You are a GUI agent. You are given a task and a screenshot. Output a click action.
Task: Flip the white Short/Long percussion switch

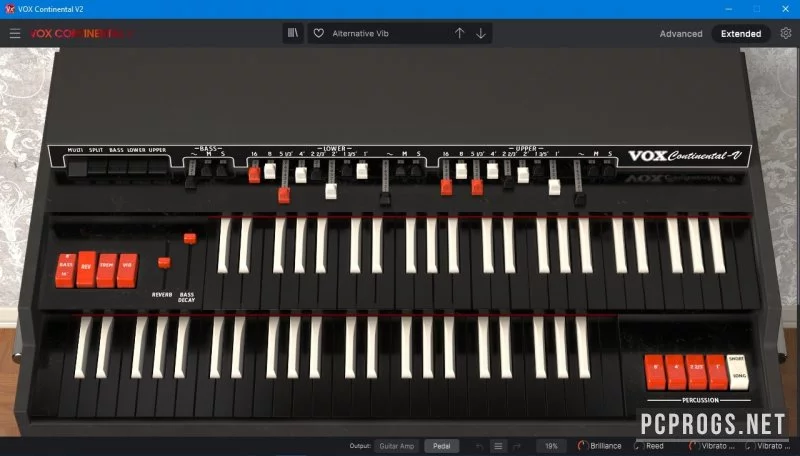coord(737,372)
